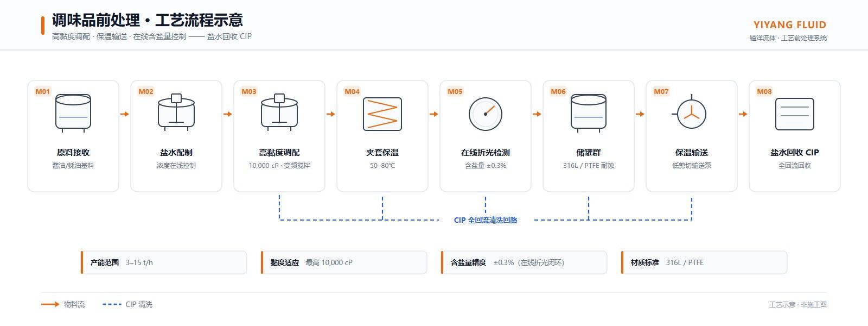The image size is (868, 326).
Task: Click the M05 refractometer gauge icon
Action: [486, 114]
